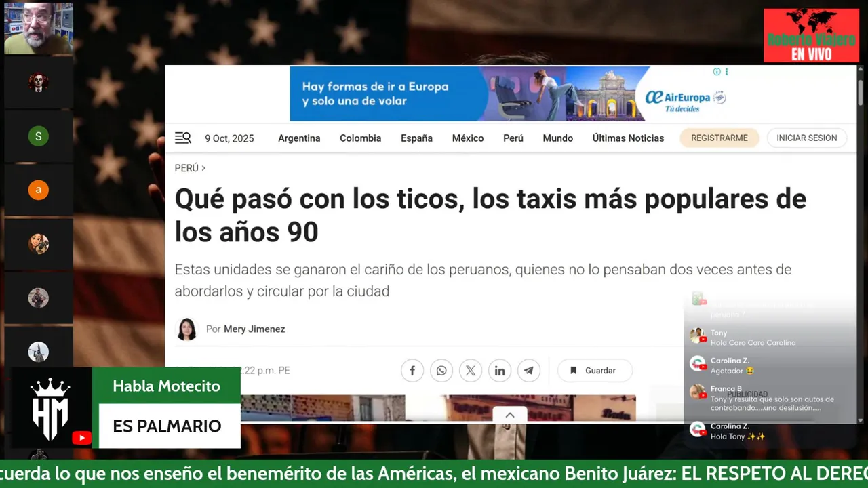Click the ad options menu dots

coord(726,72)
